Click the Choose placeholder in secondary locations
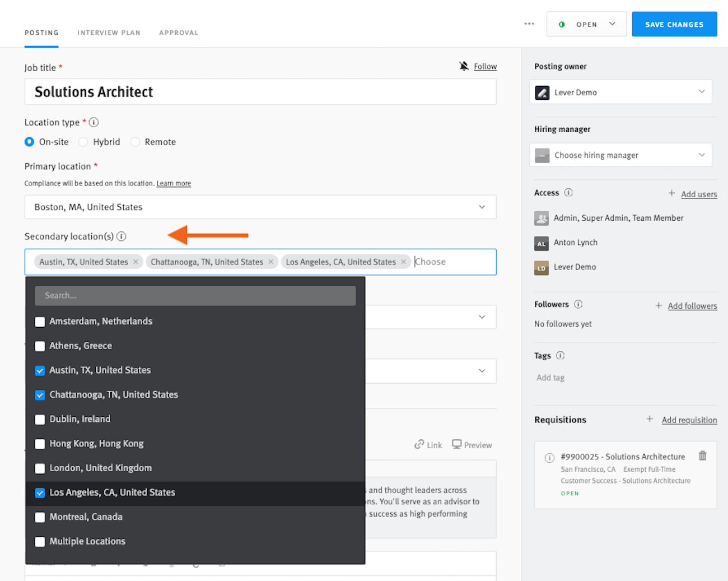 430,262
